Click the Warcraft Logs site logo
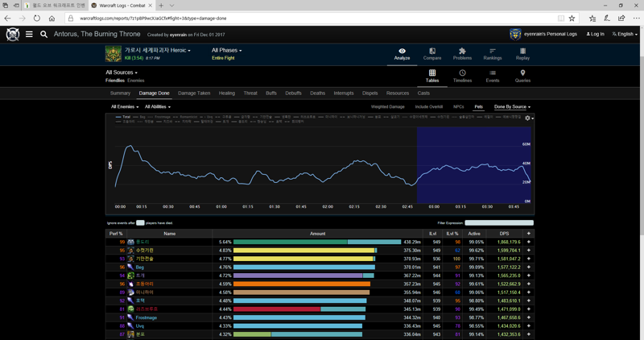The height and width of the screenshot is (340, 644). tap(13, 35)
